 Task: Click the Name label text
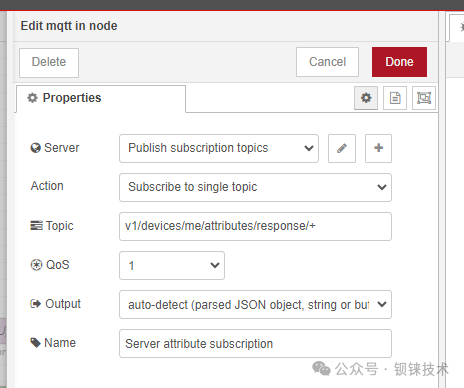(60, 343)
